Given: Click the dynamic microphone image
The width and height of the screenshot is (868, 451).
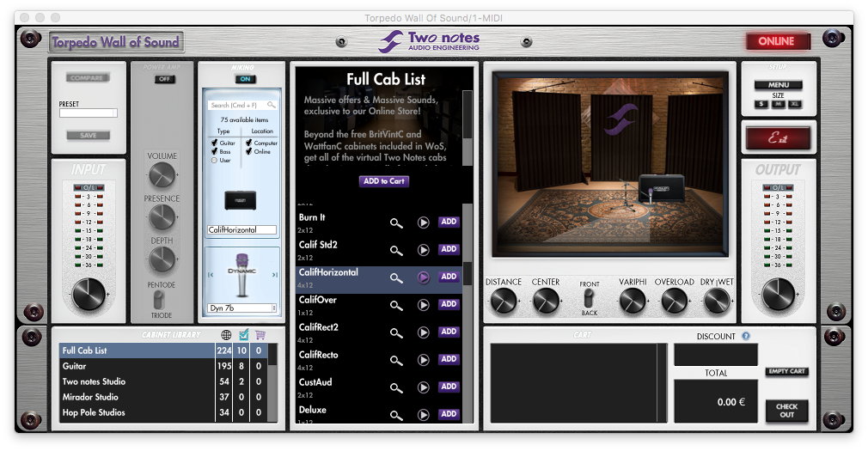Looking at the screenshot, I should click(x=241, y=275).
